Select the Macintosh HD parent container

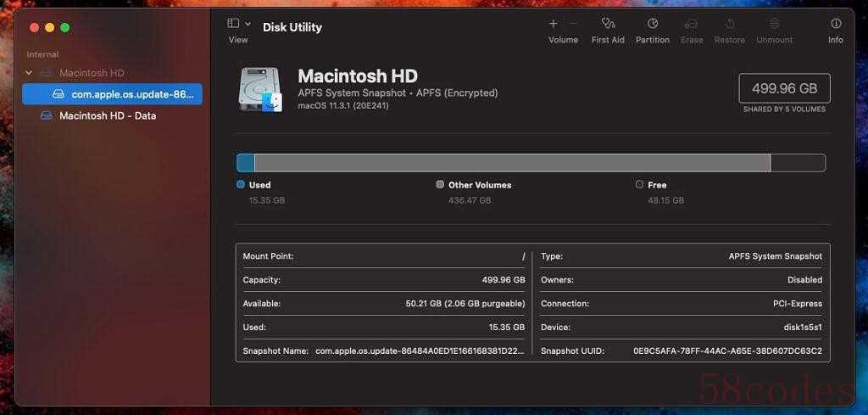[92, 73]
